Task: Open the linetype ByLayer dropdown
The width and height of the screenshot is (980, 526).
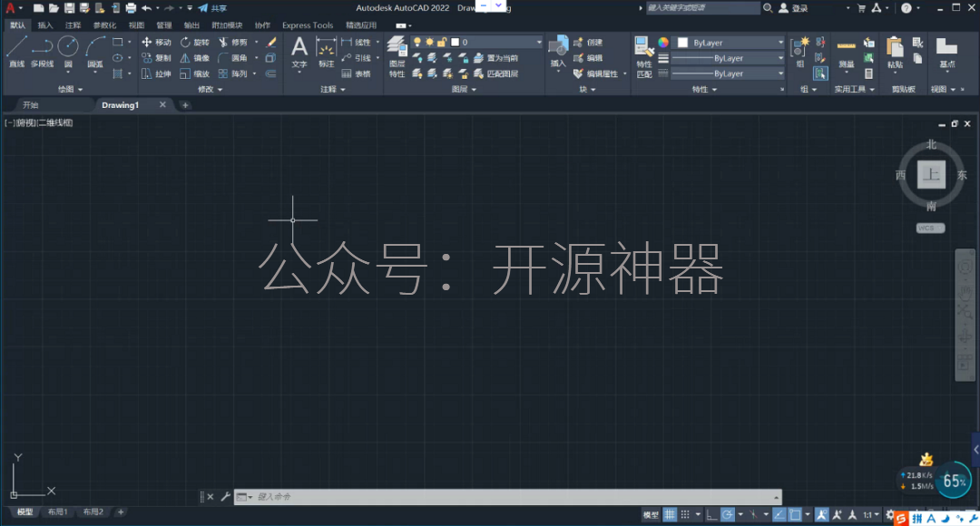Action: coord(728,73)
